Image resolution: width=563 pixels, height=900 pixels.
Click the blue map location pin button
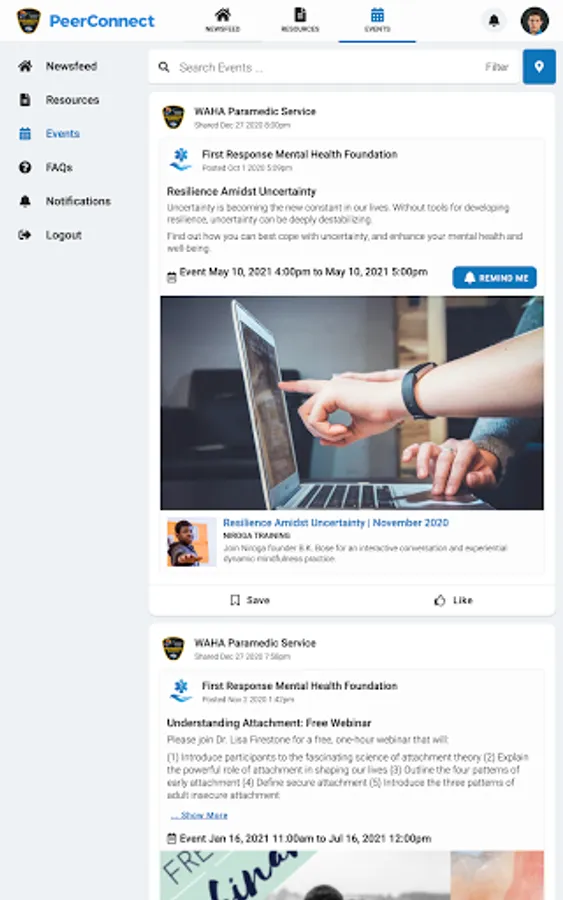pyautogui.click(x=539, y=67)
